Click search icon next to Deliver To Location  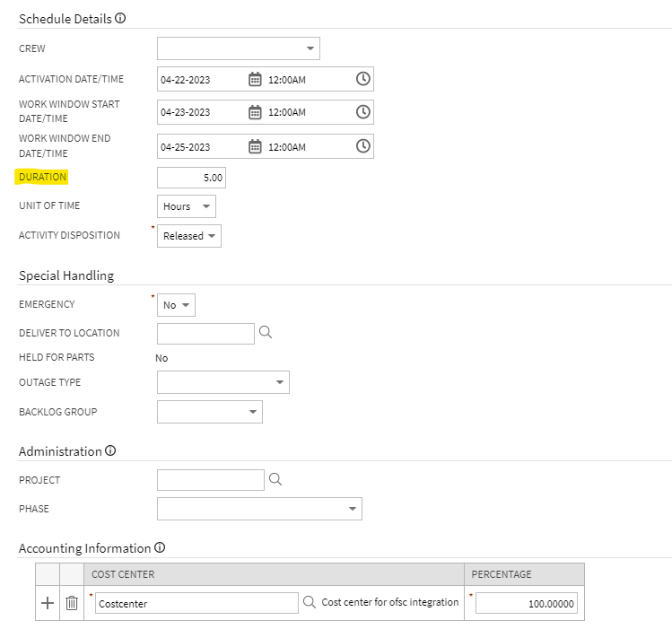pyautogui.click(x=265, y=333)
